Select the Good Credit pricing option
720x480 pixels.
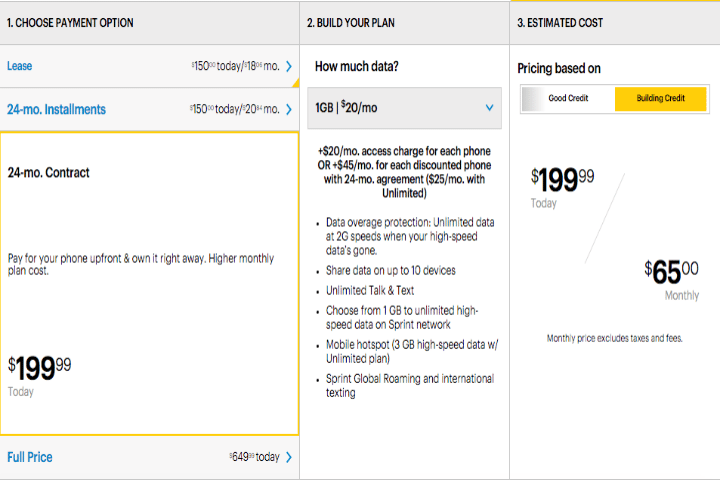pyautogui.click(x=567, y=99)
